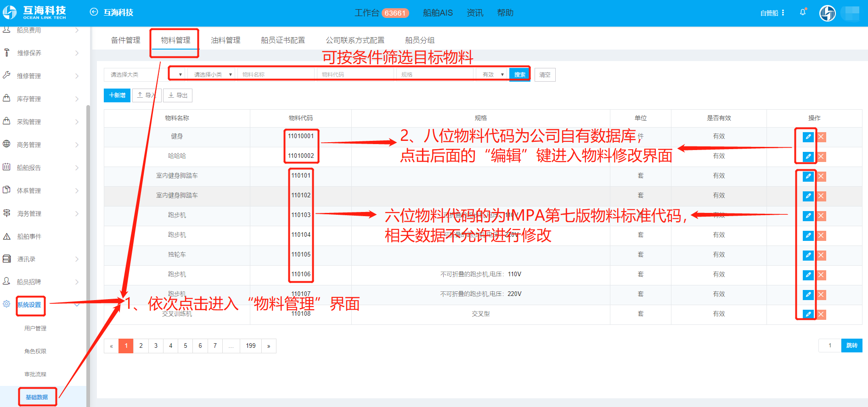
Task: Focus the 物料代码 search field
Action: coord(355,74)
